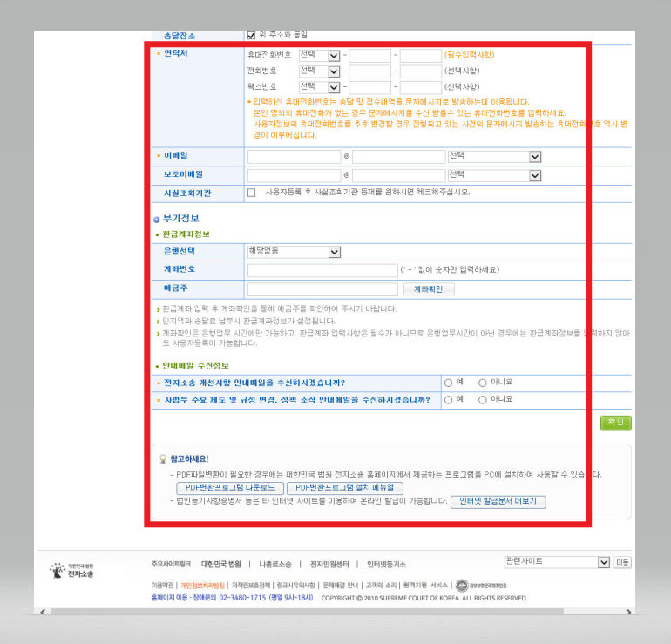
Task: Open the 저작권보호정책 link
Action: coord(251,585)
